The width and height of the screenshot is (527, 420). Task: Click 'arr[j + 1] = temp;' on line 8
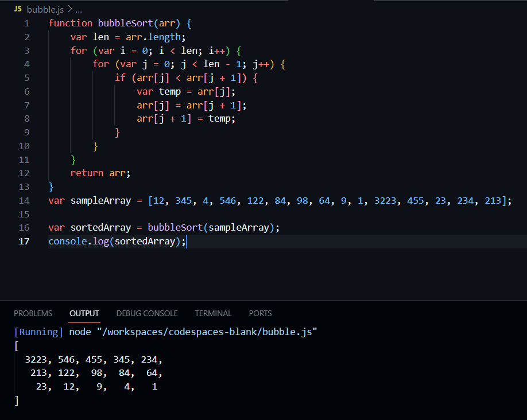186,119
